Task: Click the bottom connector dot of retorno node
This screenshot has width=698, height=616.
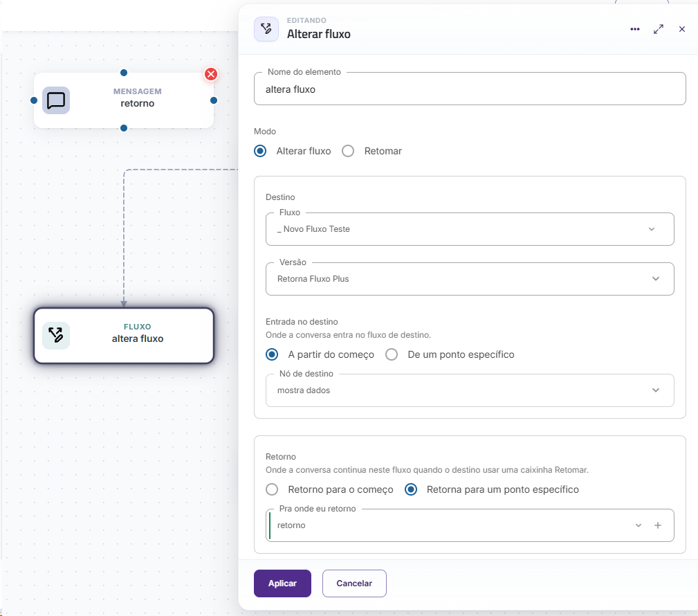Action: tap(124, 128)
